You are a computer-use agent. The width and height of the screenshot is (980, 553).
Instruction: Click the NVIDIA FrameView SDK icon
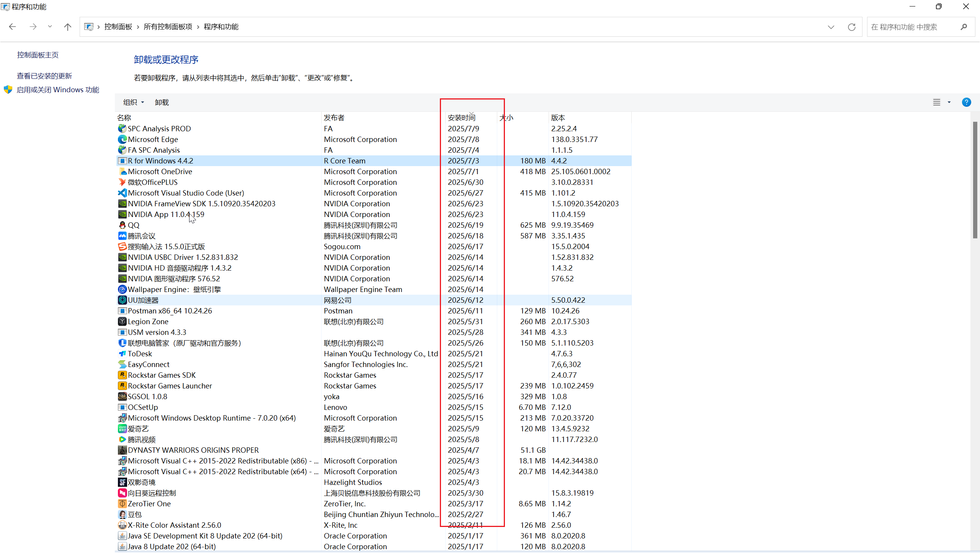(122, 204)
